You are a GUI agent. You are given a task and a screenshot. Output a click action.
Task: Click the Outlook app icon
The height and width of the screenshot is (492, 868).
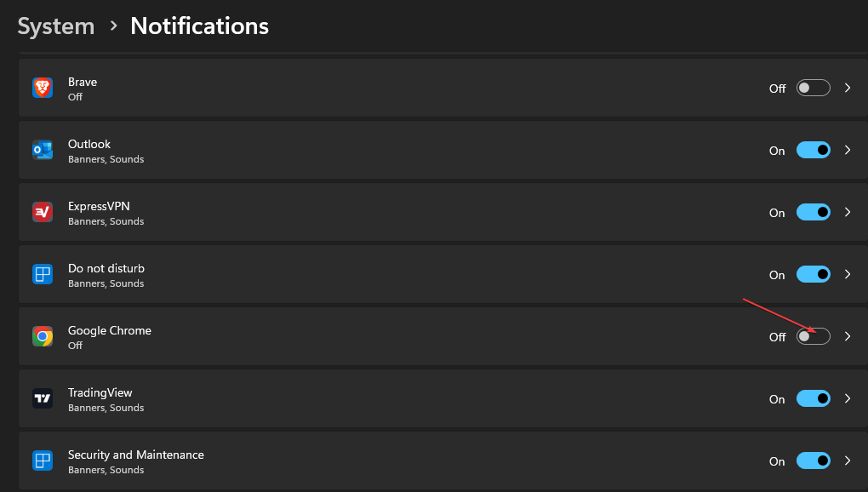click(43, 150)
